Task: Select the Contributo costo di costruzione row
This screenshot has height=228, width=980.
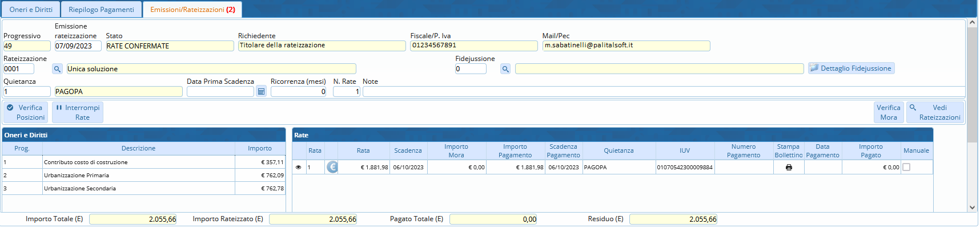Action: pyautogui.click(x=138, y=162)
